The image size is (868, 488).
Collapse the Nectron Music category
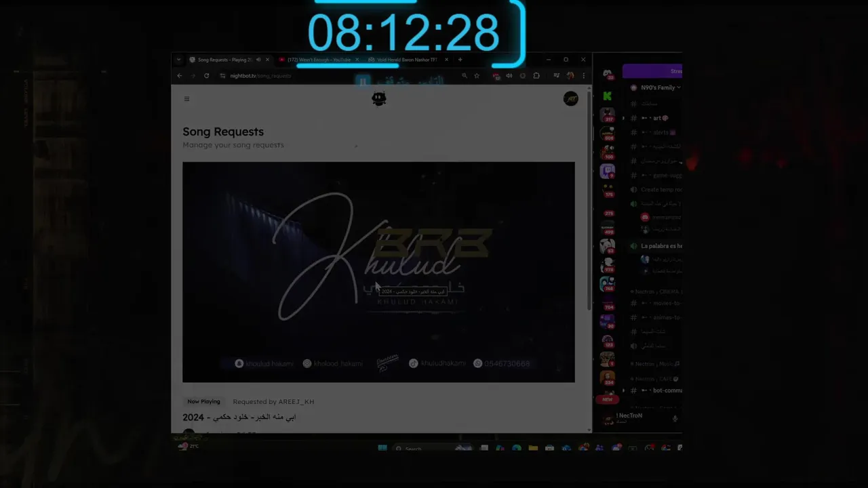point(654,364)
